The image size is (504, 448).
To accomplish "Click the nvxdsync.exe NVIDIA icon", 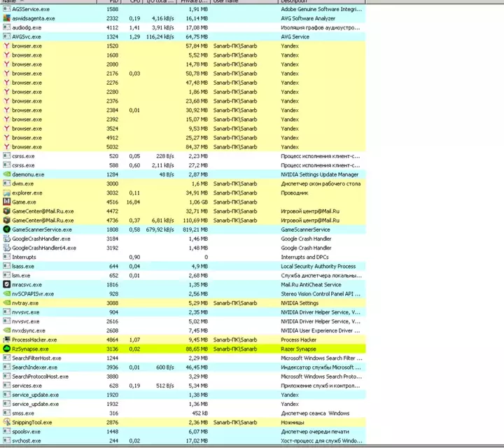I will coord(6,330).
